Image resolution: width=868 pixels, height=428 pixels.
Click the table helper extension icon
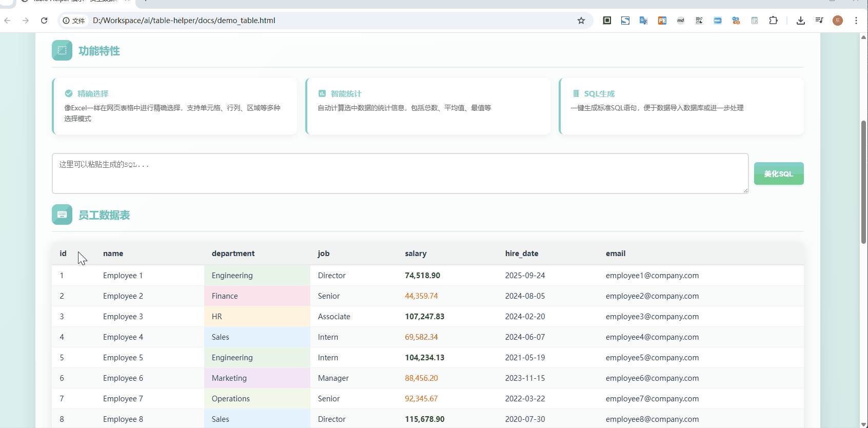click(755, 21)
